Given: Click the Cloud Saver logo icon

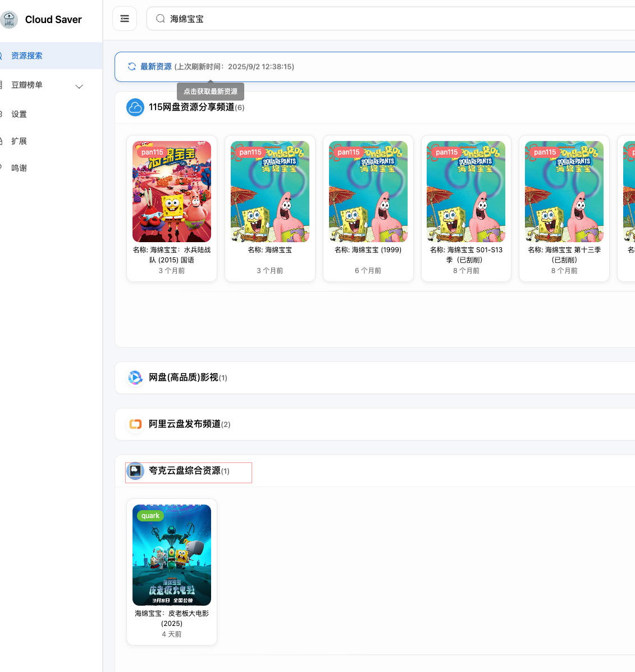Looking at the screenshot, I should click(x=8, y=19).
